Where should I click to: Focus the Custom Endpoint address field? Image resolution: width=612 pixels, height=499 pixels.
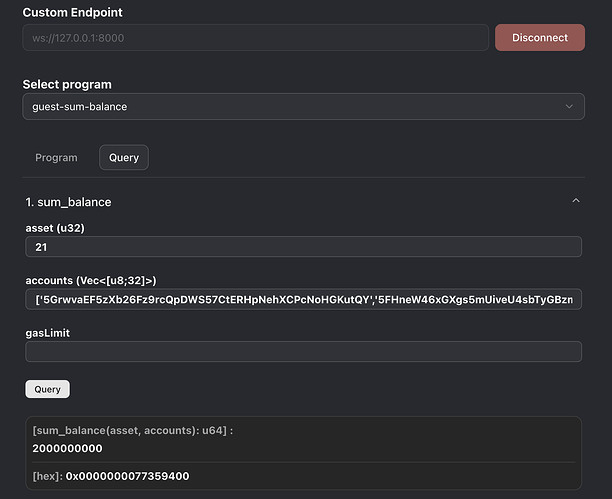pyautogui.click(x=255, y=38)
